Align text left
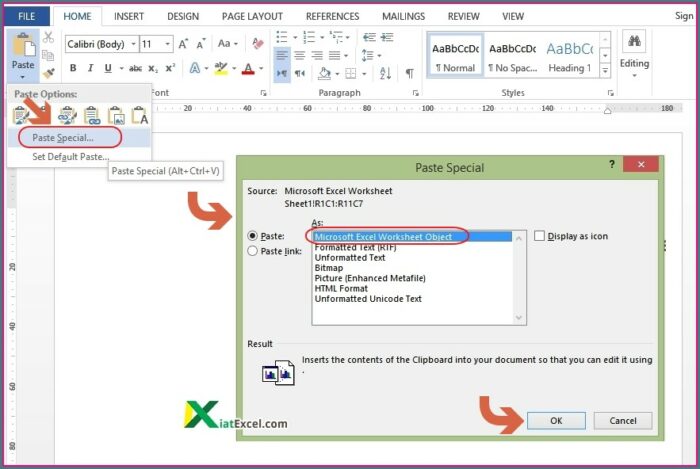The height and width of the screenshot is (469, 700). pos(282,55)
